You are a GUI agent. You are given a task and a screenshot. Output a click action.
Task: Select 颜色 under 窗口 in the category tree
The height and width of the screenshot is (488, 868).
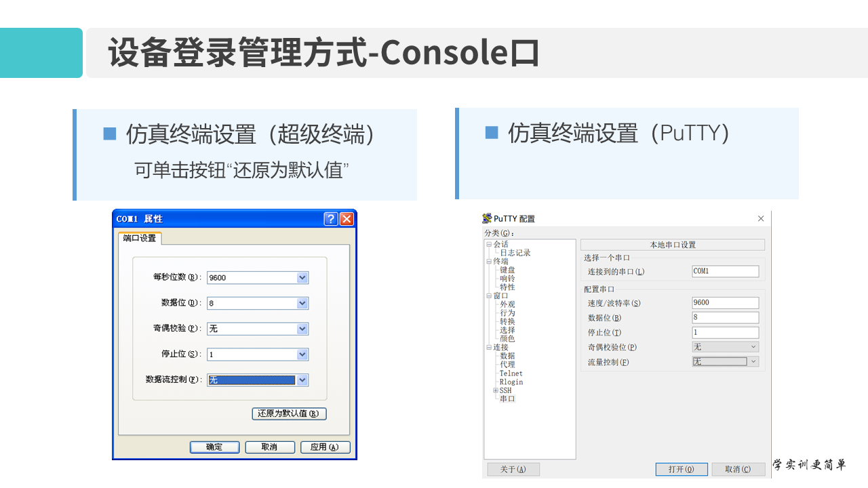[x=507, y=339]
